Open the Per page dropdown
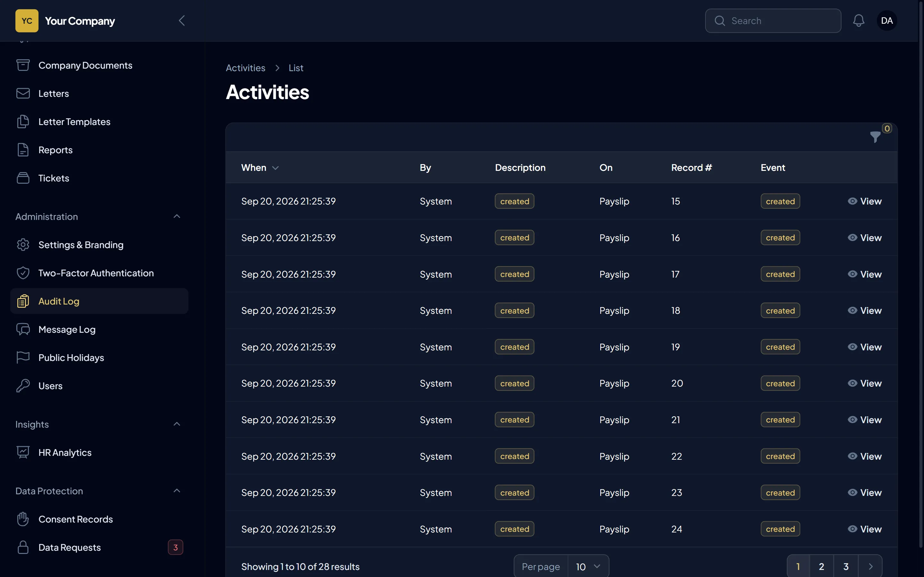924x577 pixels. (588, 567)
